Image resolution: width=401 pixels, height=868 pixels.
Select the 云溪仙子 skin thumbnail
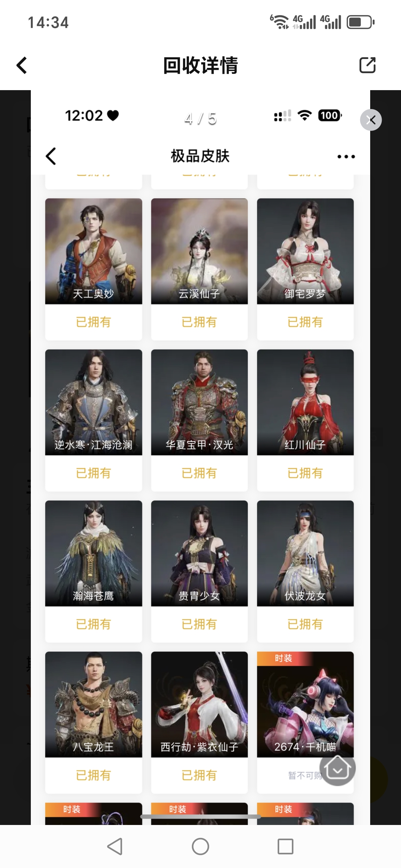(x=199, y=251)
